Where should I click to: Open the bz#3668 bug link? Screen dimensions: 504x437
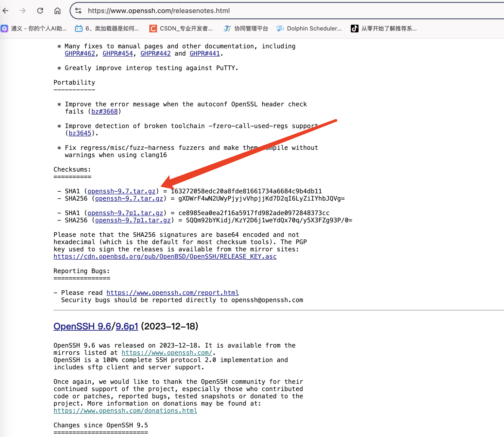(105, 111)
